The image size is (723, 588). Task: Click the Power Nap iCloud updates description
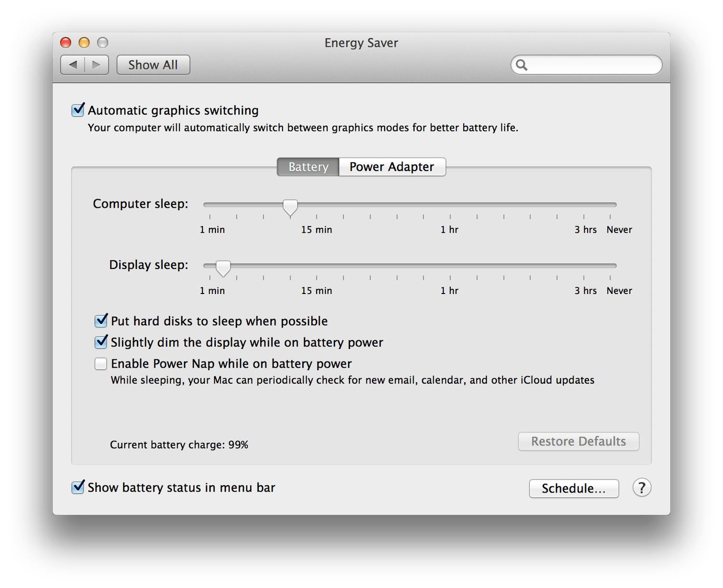(x=353, y=380)
